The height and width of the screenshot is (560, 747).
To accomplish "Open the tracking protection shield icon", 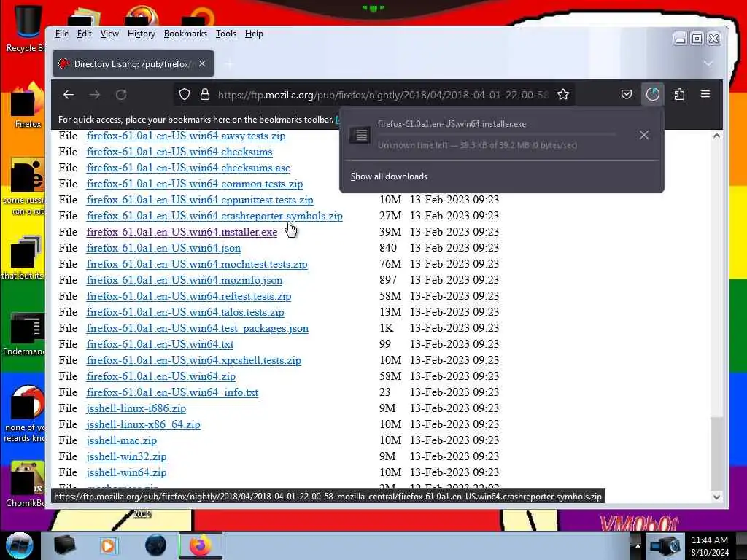I will point(185,94).
